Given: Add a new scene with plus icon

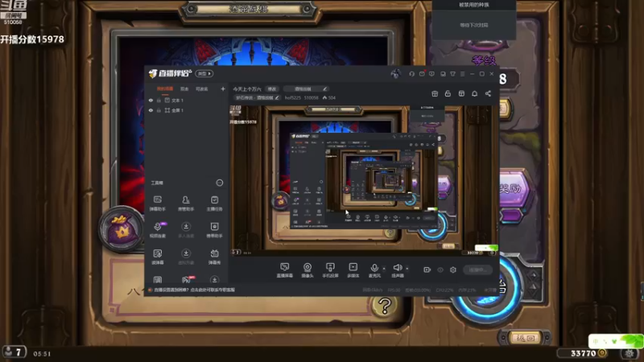Looking at the screenshot, I should (x=223, y=88).
